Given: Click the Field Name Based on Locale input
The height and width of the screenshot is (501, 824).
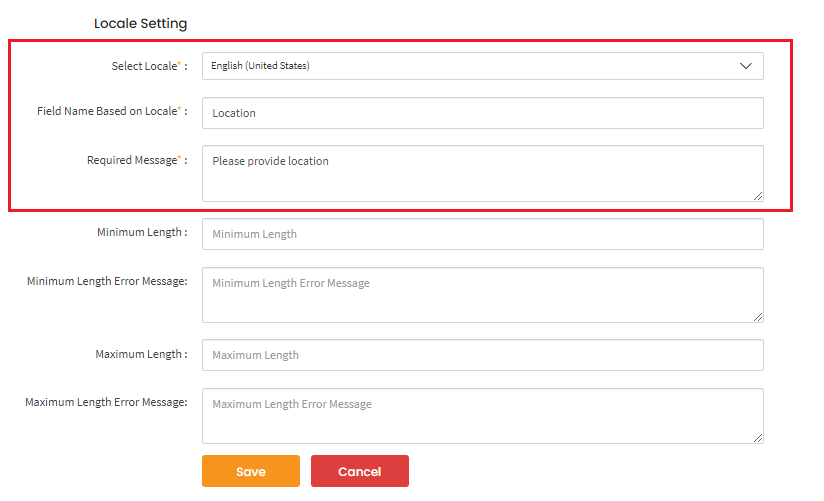Looking at the screenshot, I should click(482, 113).
